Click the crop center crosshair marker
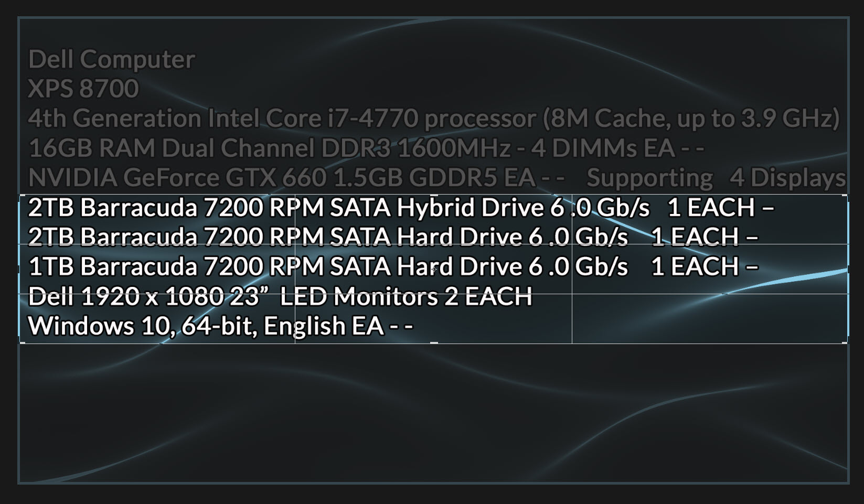 tap(434, 269)
